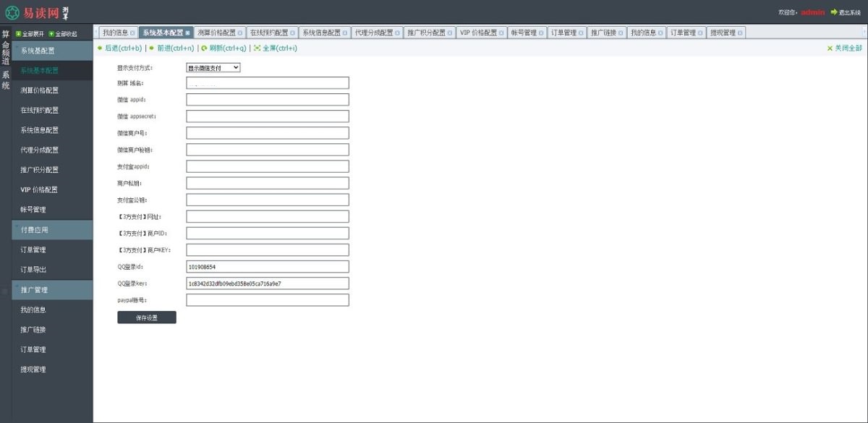Close all tabs with 关闭全部
The width and height of the screenshot is (868, 423).
[845, 48]
